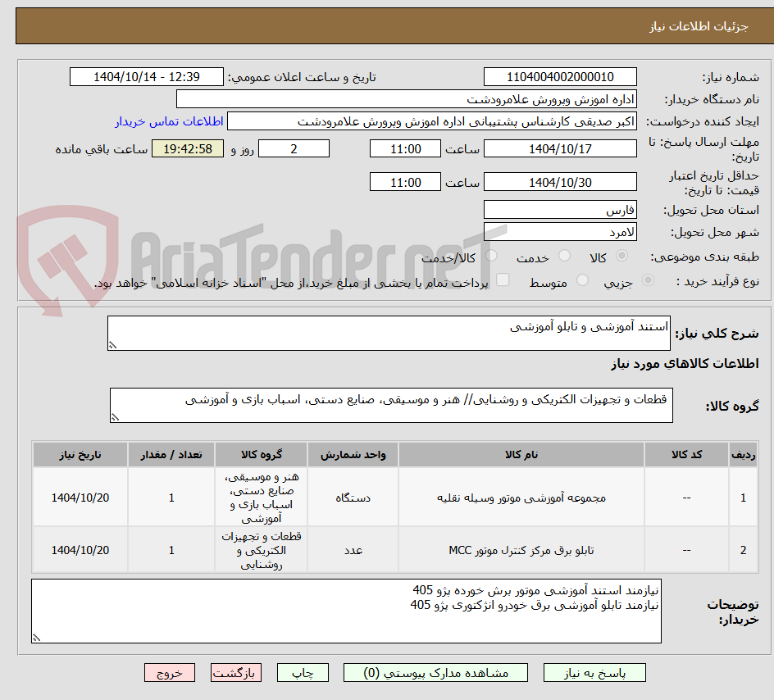The height and width of the screenshot is (700, 774).
Task: Click the 'تاریخ نیاز' column header
Action: [80, 454]
